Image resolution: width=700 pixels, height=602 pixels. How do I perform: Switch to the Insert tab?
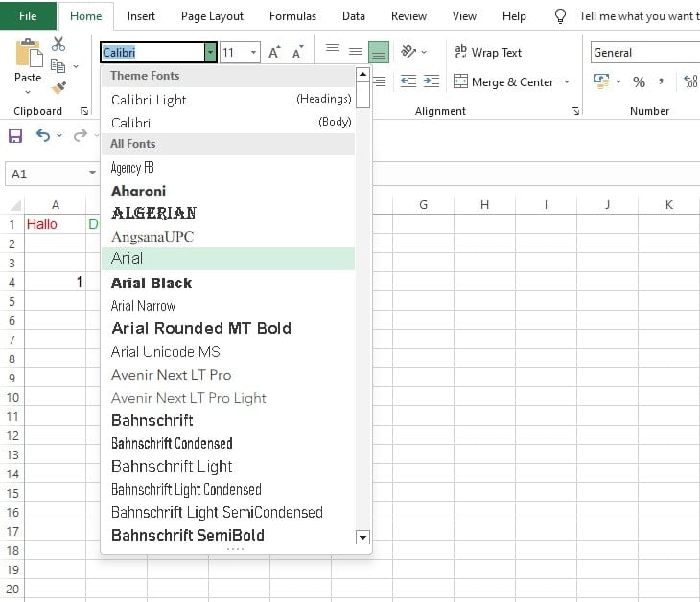pos(141,16)
